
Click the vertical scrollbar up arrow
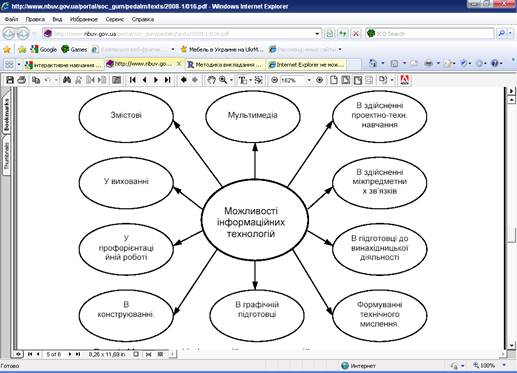point(511,100)
